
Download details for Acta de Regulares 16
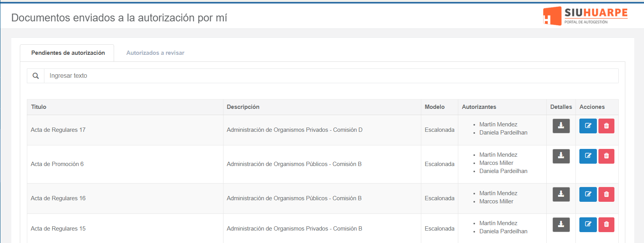click(x=561, y=194)
